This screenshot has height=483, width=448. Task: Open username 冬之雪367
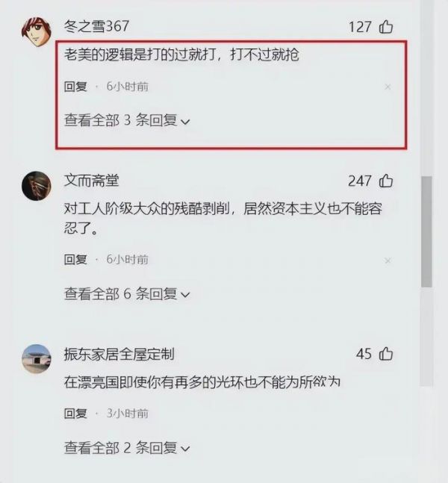coord(96,26)
